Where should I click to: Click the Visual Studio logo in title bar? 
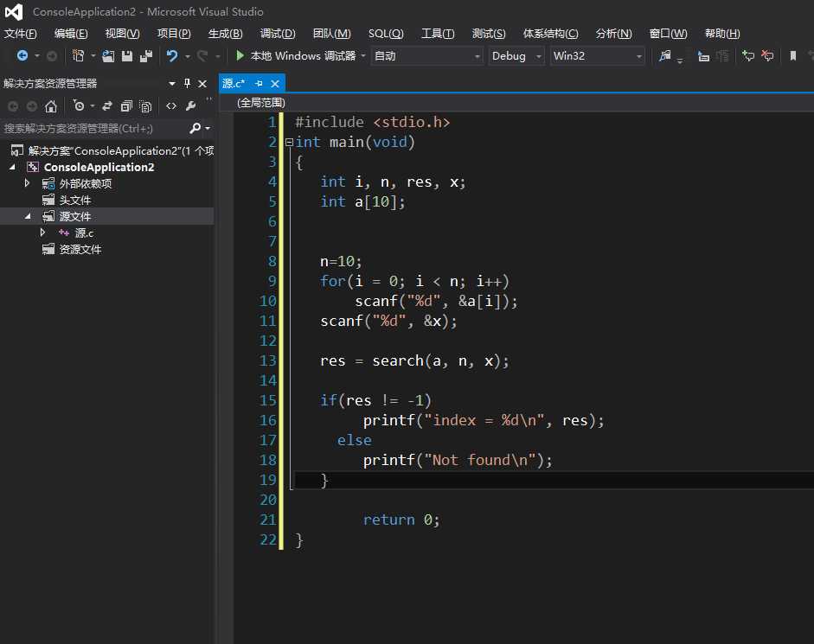[x=14, y=11]
